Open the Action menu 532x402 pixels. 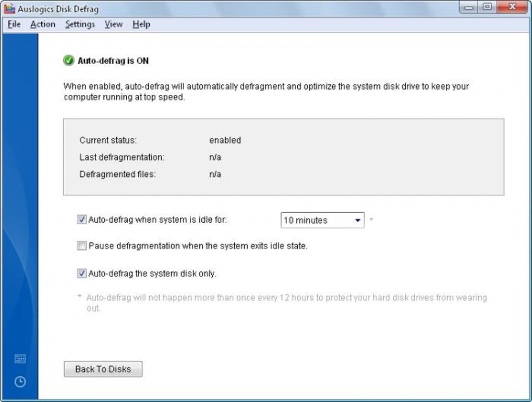[x=43, y=25]
